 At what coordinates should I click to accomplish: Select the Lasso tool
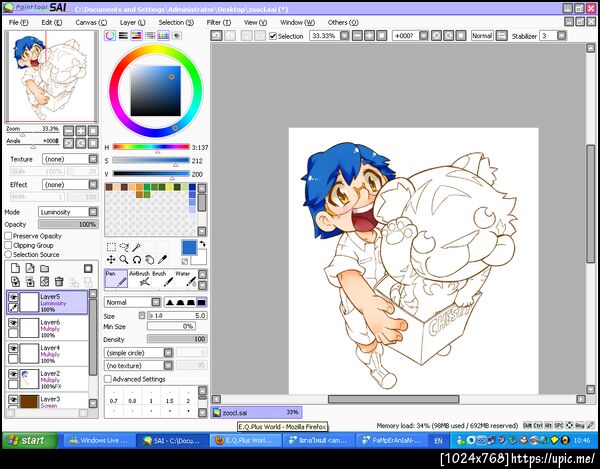tap(124, 247)
